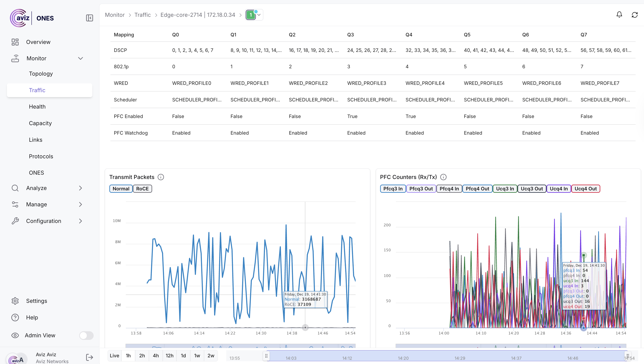
Task: Click the Live time range button
Action: pos(114,356)
